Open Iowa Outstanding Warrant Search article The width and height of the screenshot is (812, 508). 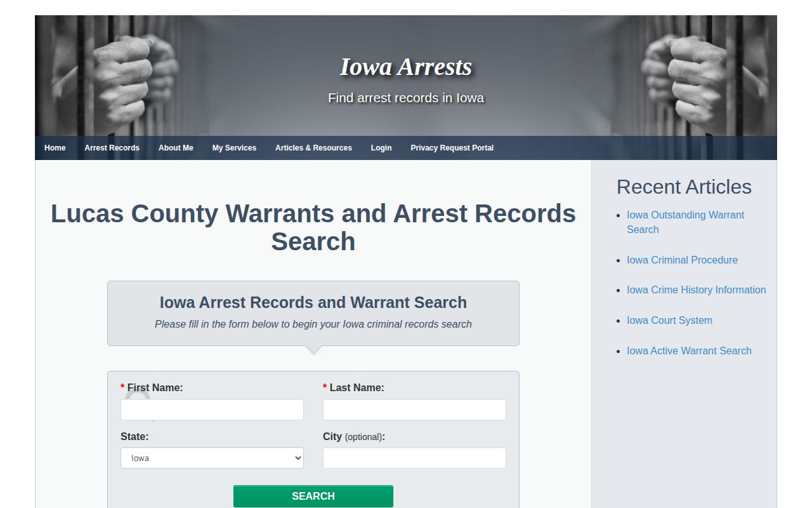tap(686, 222)
